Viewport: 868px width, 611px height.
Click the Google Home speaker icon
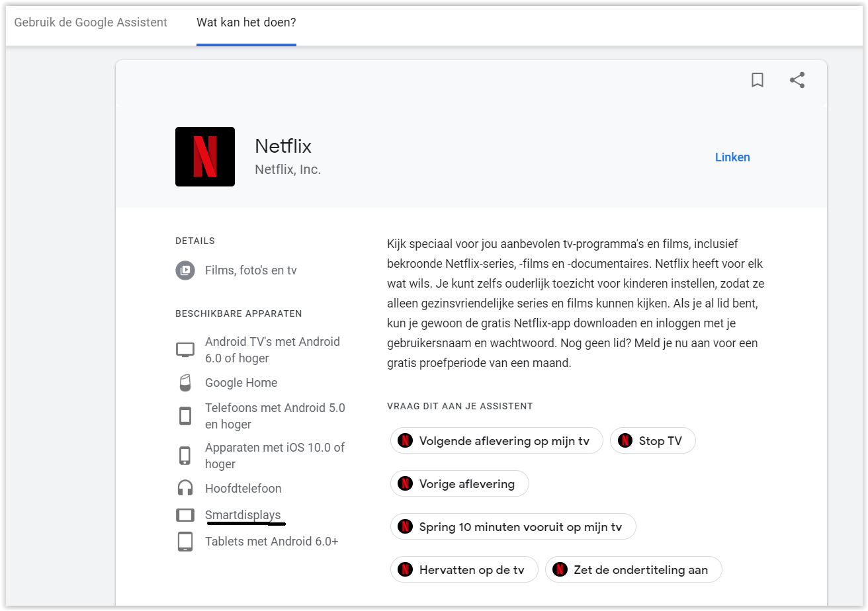click(185, 383)
